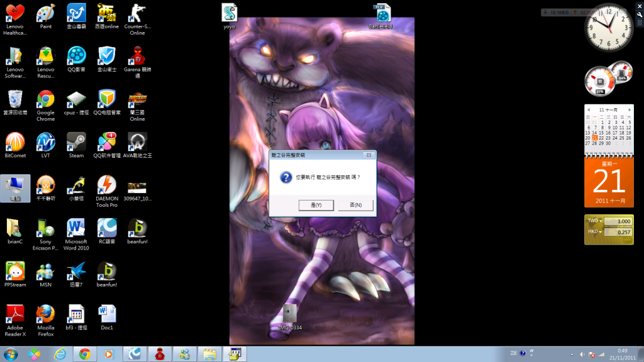Close the clock gadget

coord(640,6)
